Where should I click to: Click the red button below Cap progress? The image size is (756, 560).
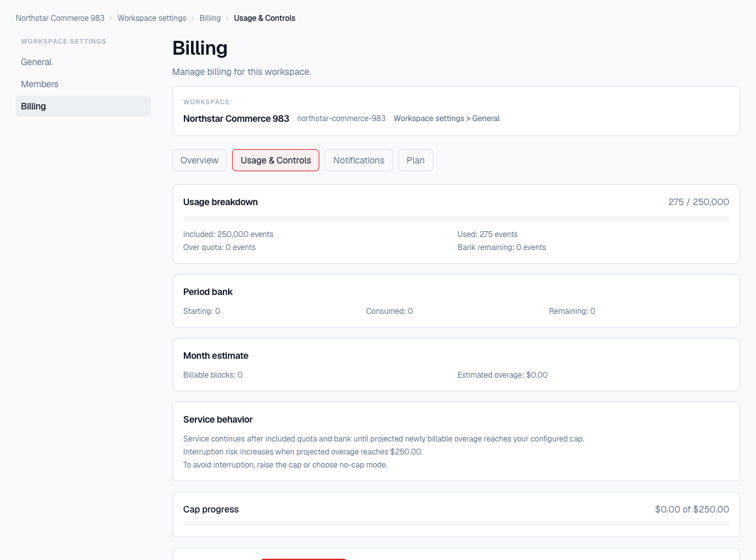(x=303, y=559)
